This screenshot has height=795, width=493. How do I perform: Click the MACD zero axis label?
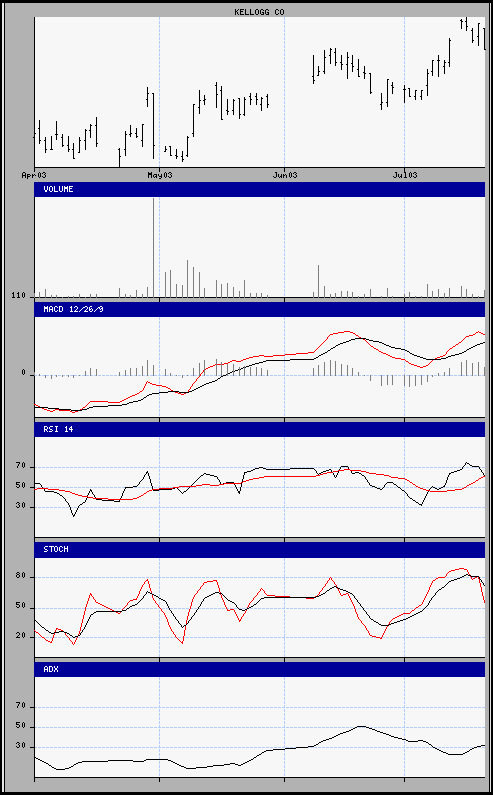[x=23, y=373]
